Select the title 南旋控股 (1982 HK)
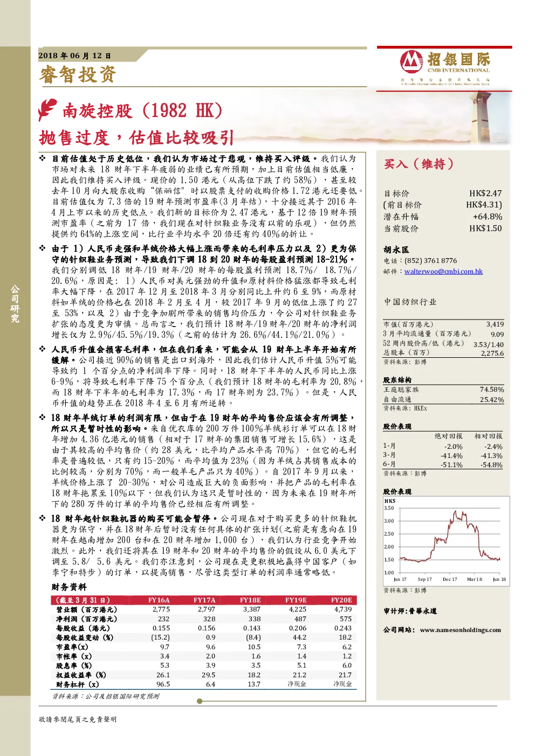Screen dimensions: 535x756 [x=142, y=110]
